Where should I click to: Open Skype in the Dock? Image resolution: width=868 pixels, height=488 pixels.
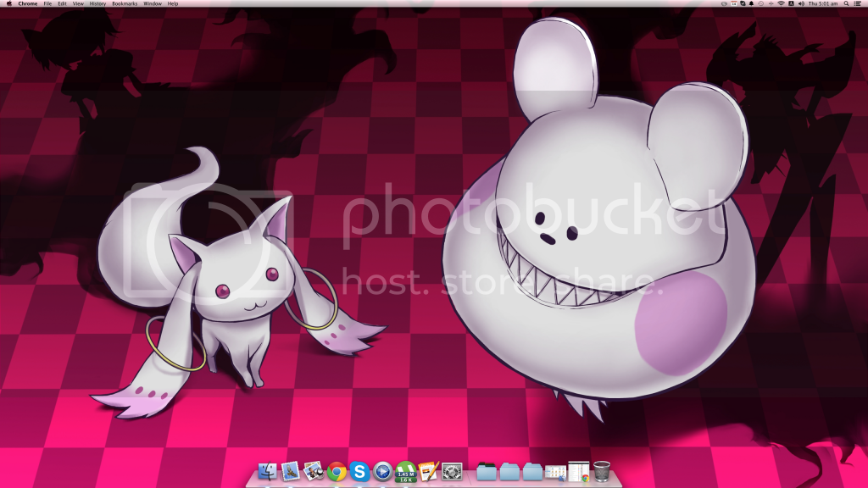[359, 471]
